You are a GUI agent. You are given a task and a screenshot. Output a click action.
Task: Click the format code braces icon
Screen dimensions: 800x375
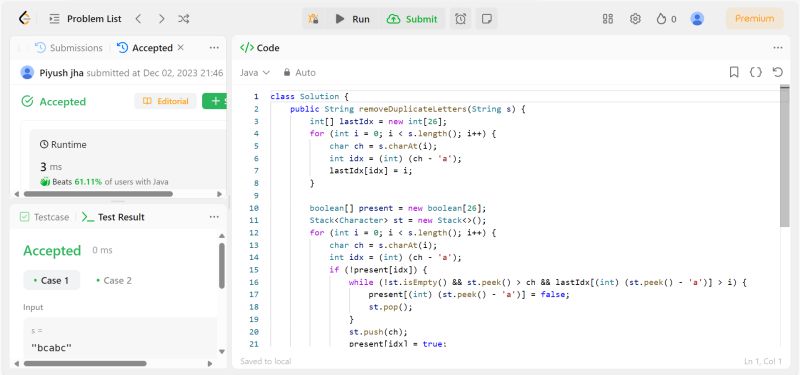[756, 72]
